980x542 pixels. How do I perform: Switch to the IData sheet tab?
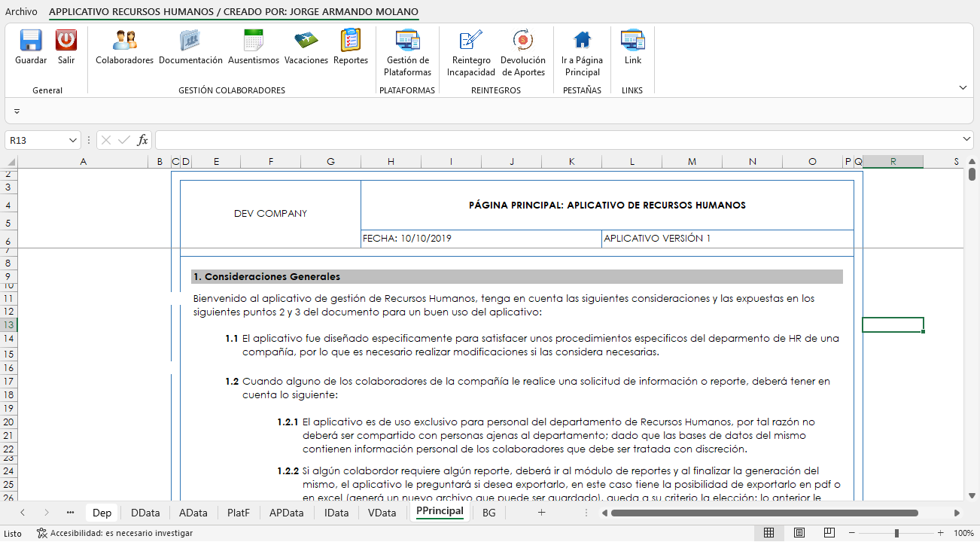(x=336, y=513)
